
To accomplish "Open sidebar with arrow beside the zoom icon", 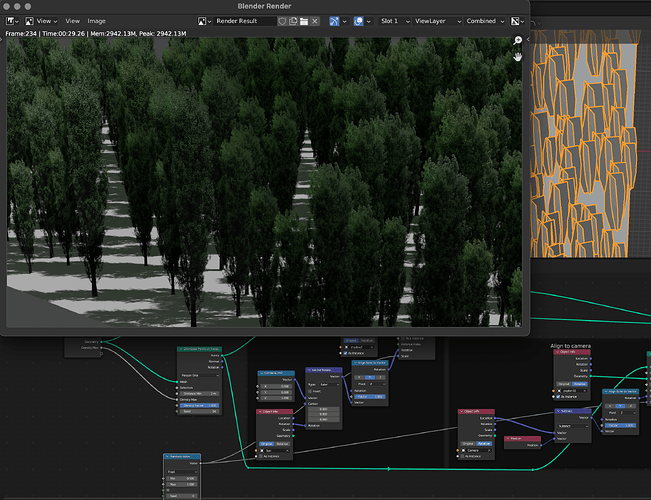I will 528,39.
